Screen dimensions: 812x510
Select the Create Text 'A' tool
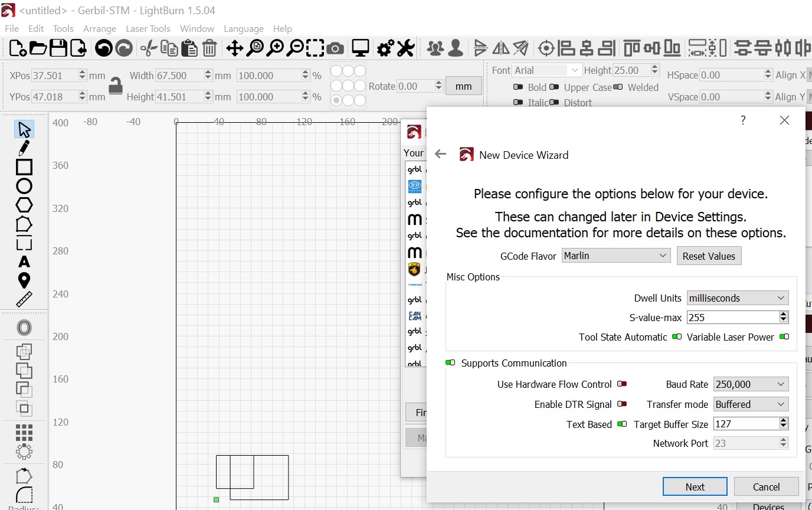(x=24, y=261)
